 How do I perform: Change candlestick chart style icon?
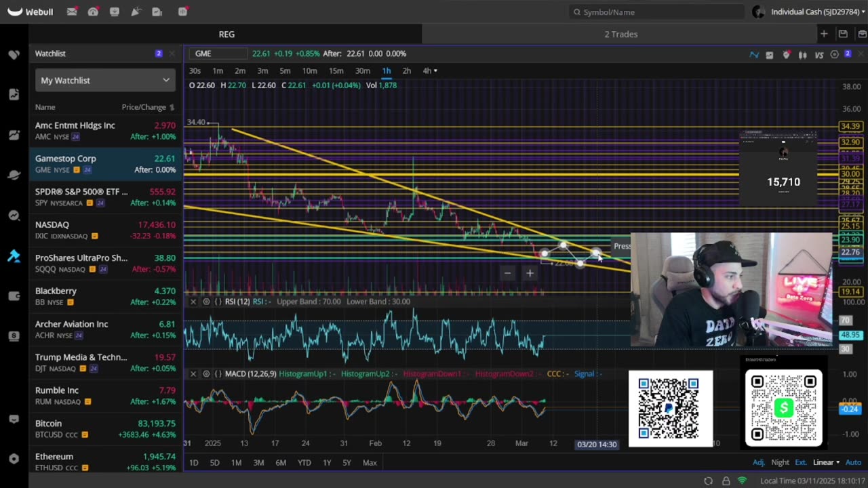click(803, 55)
